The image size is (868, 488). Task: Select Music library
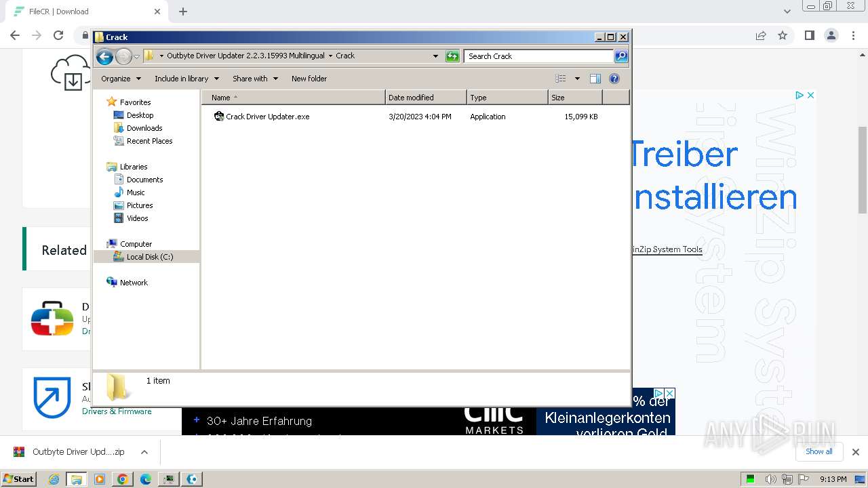(x=136, y=192)
